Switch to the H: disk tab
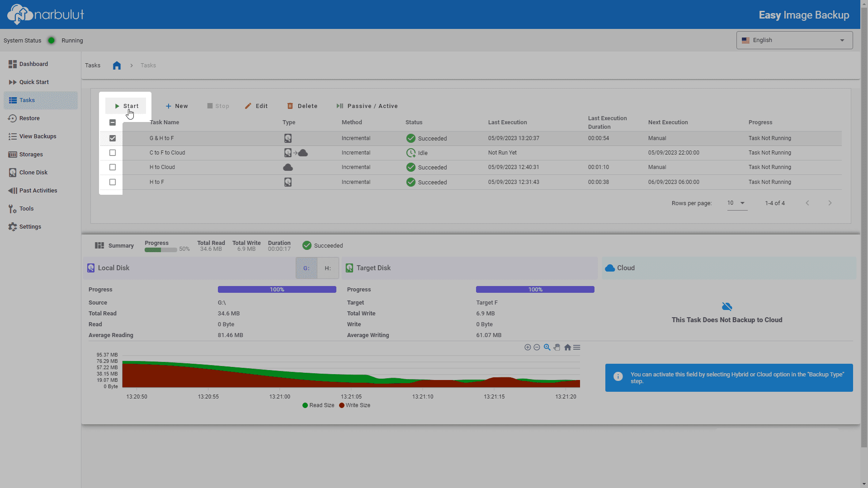The width and height of the screenshot is (868, 488). click(328, 268)
